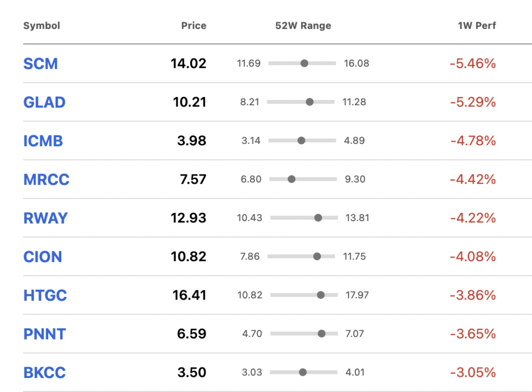This screenshot has height=392, width=532.
Task: Select SCM weekly performance -5.46% value
Action: [x=473, y=64]
